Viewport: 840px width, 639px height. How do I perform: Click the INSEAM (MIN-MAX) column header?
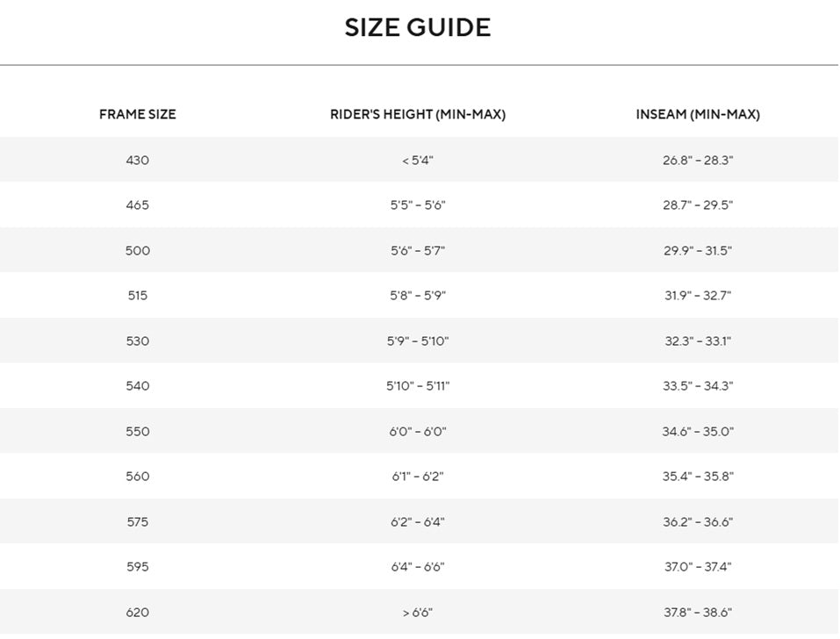pos(698,114)
